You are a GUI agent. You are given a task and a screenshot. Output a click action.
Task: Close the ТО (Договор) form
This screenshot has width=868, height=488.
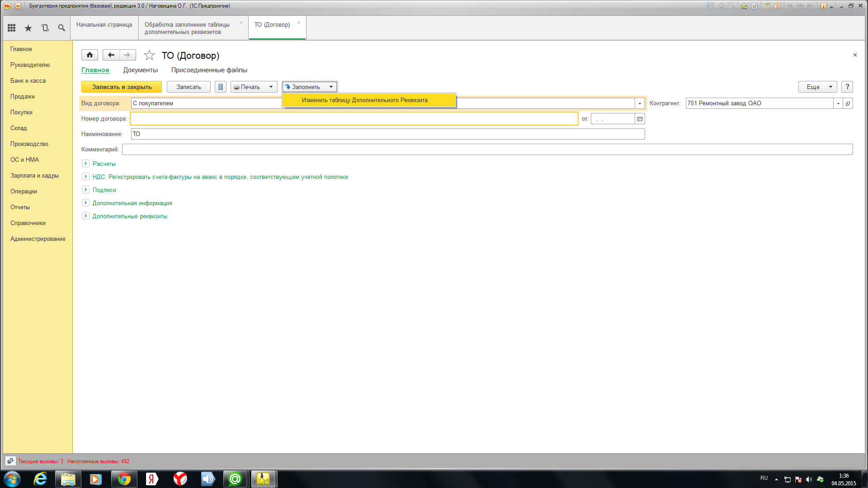[855, 55]
